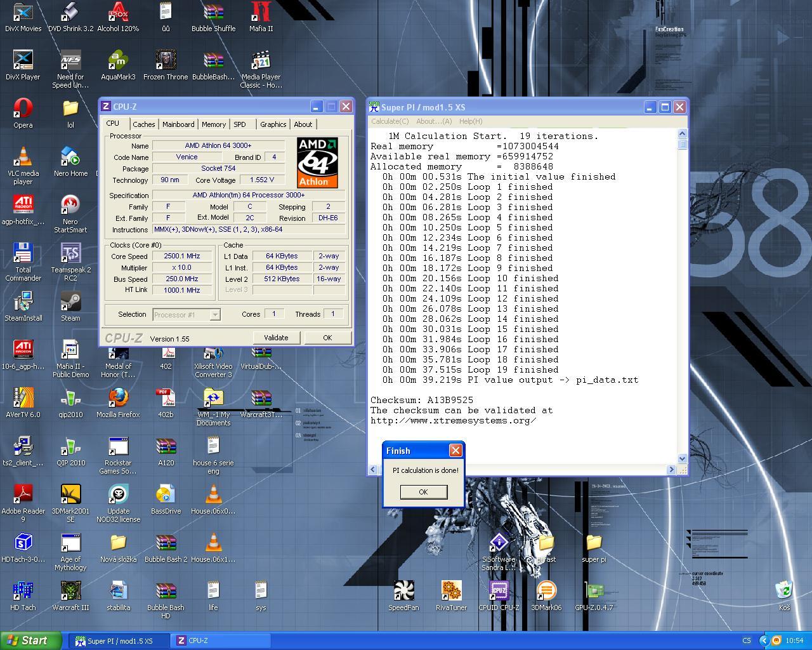Viewport: 812px width, 650px height.
Task: Open the SPD tab in CPU-Z
Action: click(x=240, y=124)
